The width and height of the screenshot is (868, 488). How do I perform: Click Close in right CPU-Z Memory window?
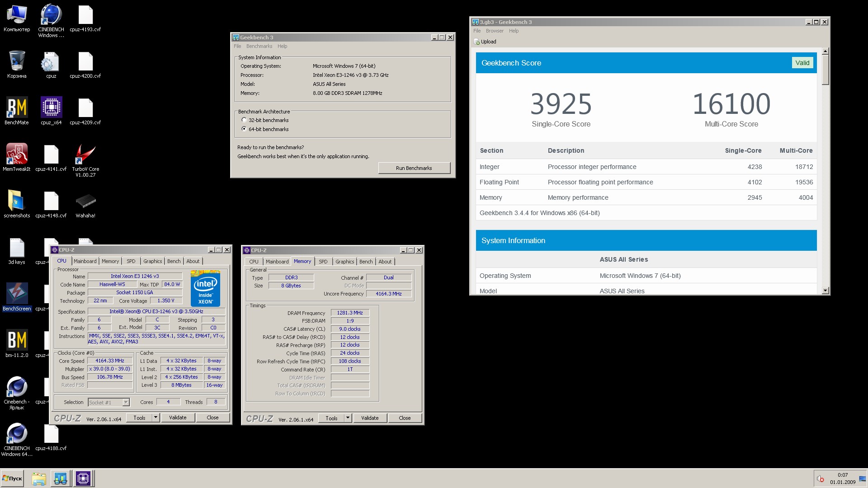[x=405, y=418]
